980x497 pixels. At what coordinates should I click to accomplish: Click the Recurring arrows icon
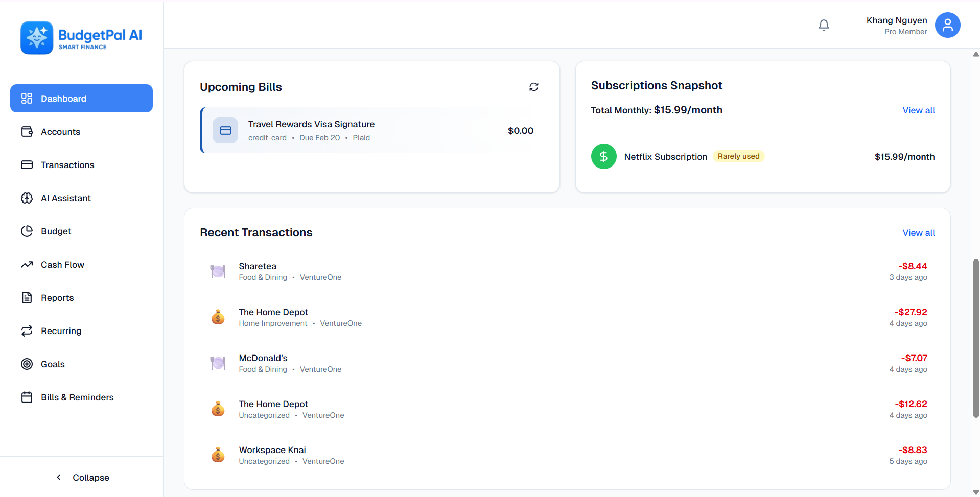(x=27, y=330)
